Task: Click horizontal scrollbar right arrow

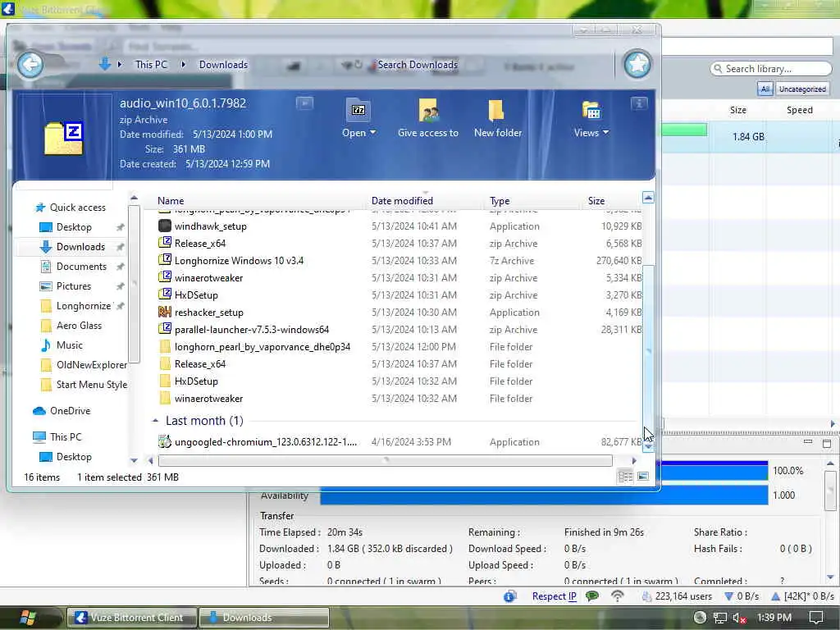Action: click(634, 461)
